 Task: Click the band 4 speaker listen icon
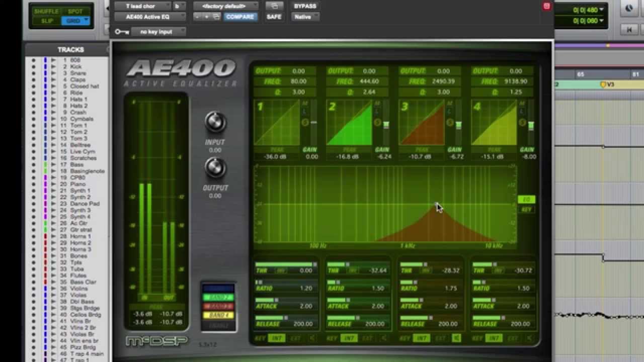(x=528, y=338)
